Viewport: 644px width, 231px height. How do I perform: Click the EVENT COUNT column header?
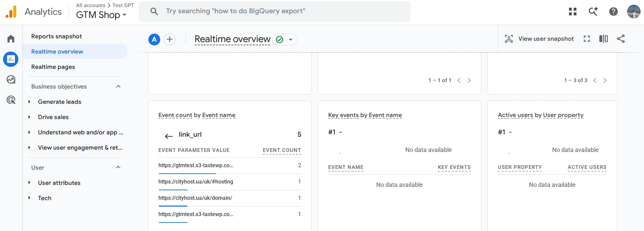pyautogui.click(x=282, y=150)
